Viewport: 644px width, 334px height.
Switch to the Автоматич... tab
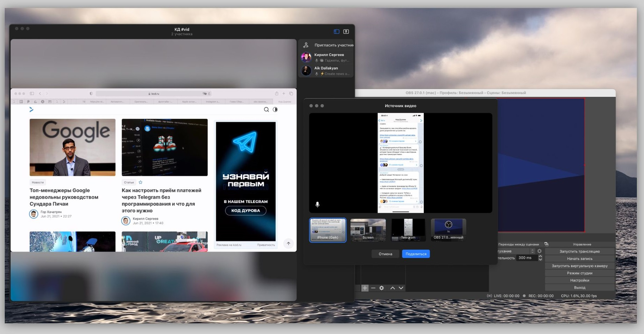(117, 102)
